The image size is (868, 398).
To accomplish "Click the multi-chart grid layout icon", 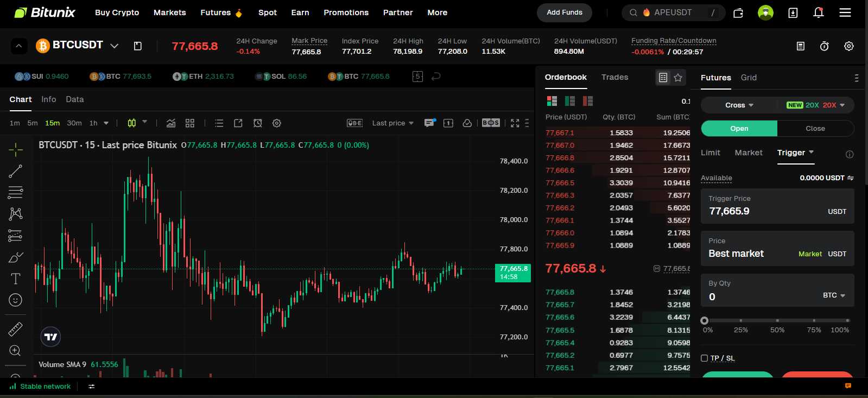I will [x=190, y=123].
